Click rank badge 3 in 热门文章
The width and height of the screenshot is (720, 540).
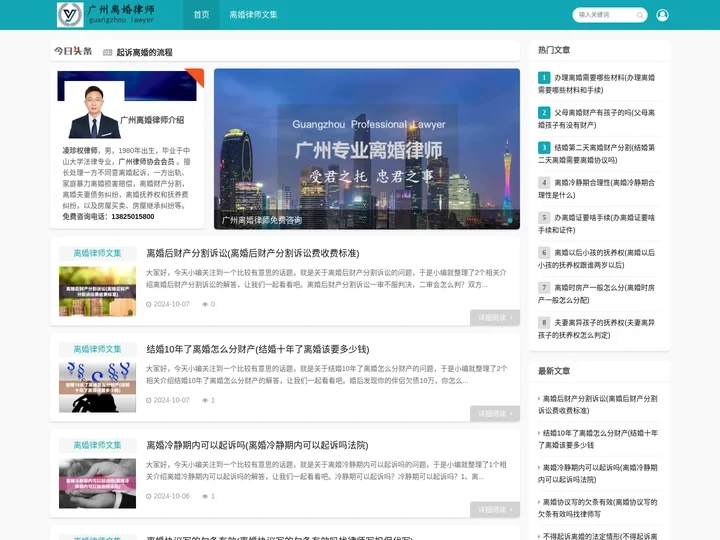(544, 147)
